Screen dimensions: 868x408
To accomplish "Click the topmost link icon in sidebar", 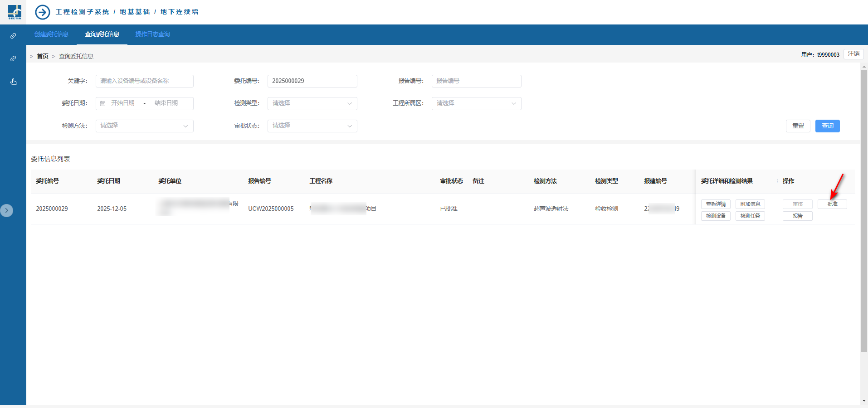I will click(13, 36).
